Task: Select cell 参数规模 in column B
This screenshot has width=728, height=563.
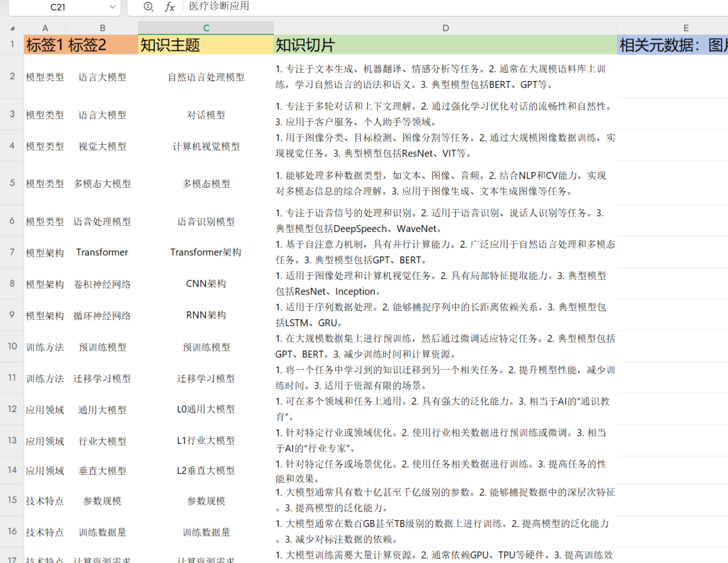Action: coord(102,501)
